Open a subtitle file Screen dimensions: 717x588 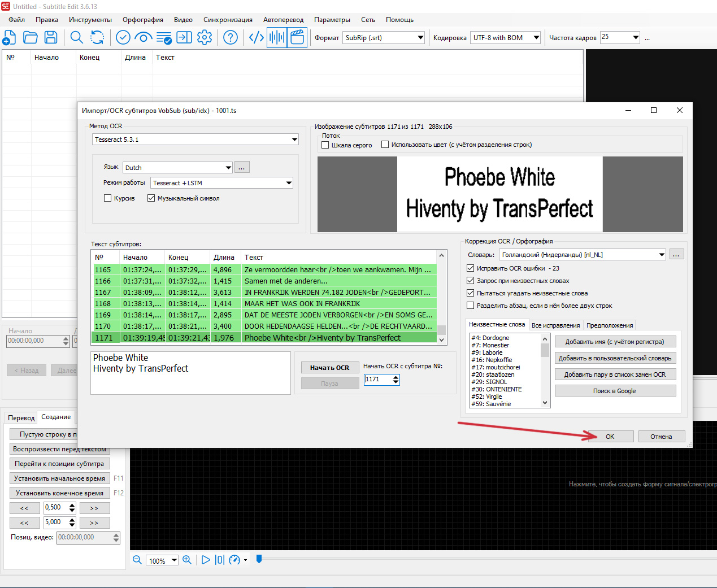[30, 37]
